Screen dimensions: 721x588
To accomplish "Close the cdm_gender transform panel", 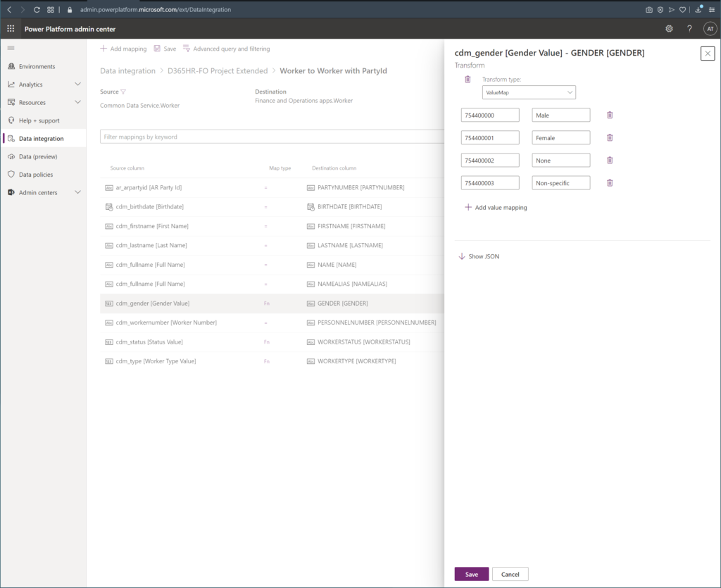I will [x=707, y=54].
